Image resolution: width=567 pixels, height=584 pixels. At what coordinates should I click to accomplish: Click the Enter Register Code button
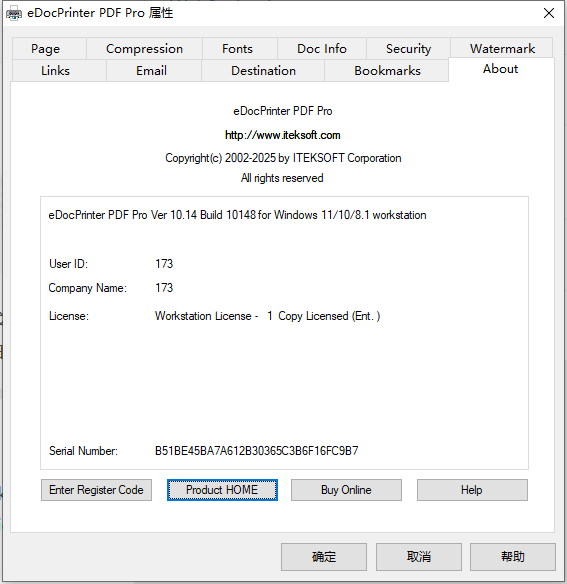[x=96, y=490]
